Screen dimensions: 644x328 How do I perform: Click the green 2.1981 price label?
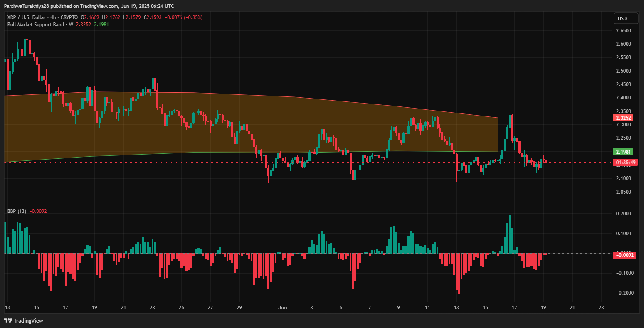coord(624,152)
